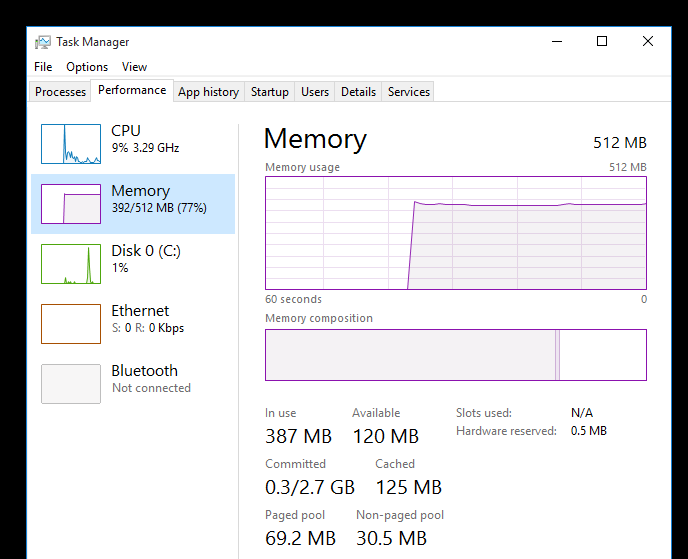The image size is (688, 559).
Task: Open the Services tab
Action: pyautogui.click(x=409, y=92)
